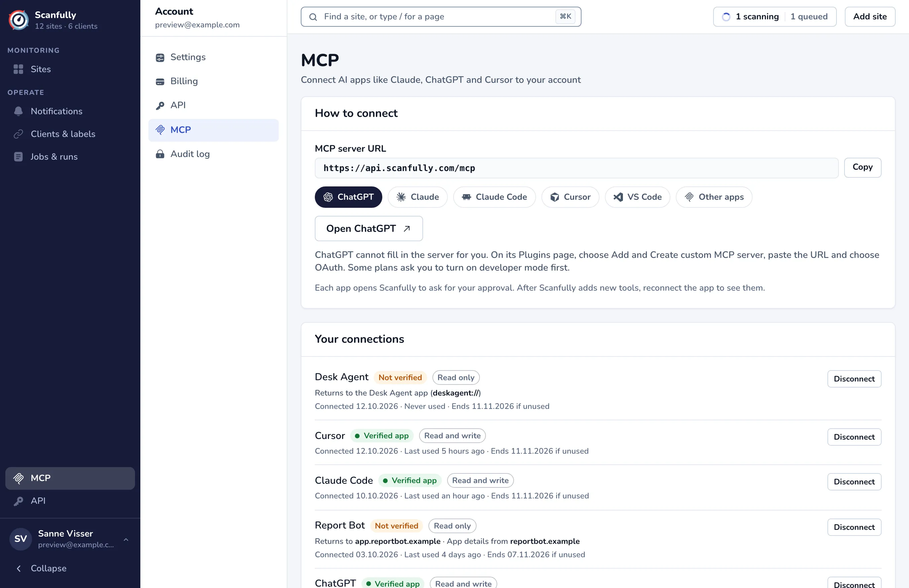Open API in Account menu

point(213,105)
